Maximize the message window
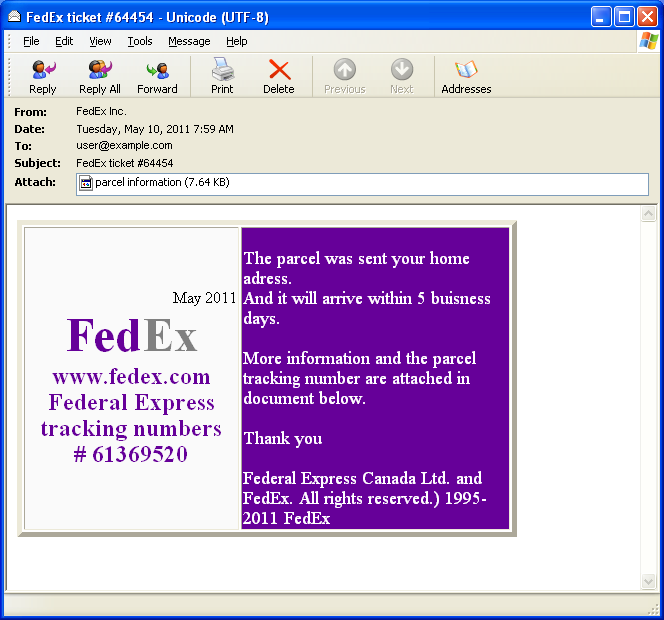Image resolution: width=664 pixels, height=620 pixels. [624, 16]
